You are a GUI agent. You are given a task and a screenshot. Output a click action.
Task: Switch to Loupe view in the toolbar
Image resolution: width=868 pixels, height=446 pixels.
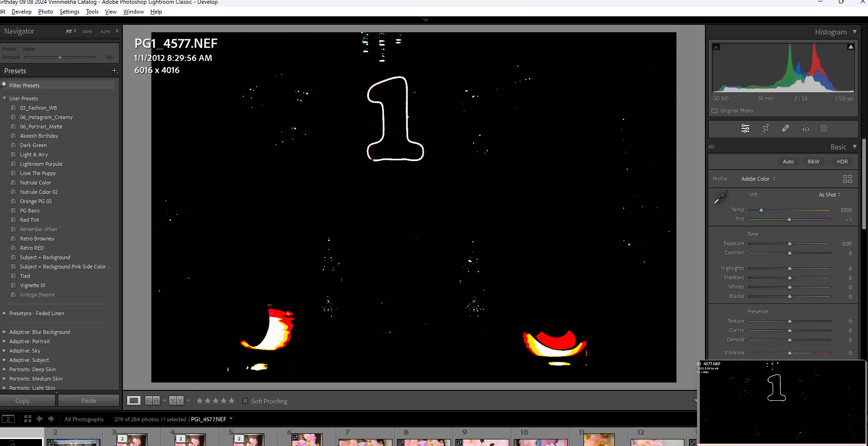pos(134,401)
